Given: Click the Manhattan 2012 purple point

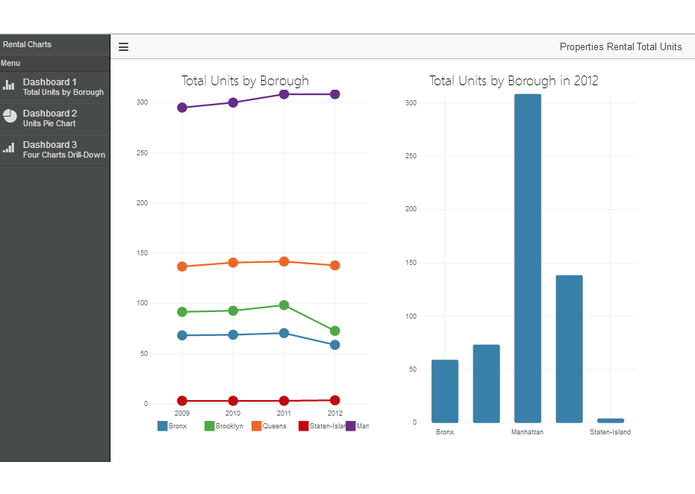Looking at the screenshot, I should [335, 94].
